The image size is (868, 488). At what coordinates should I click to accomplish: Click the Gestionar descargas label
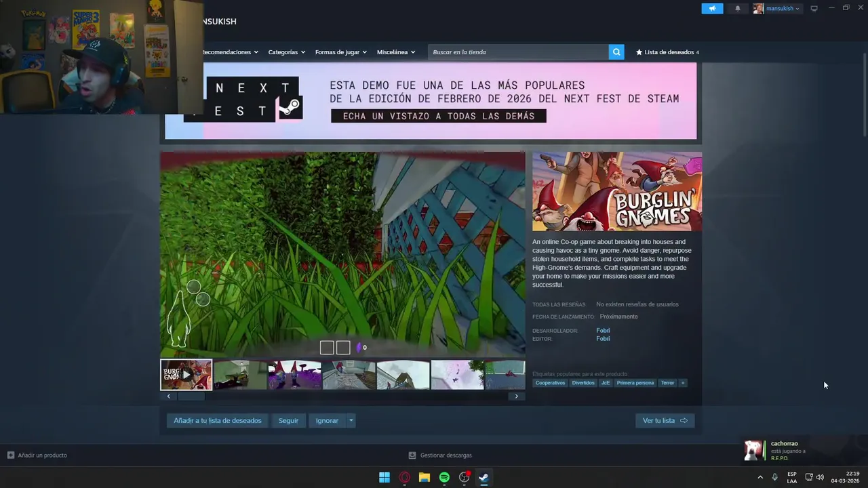pos(446,455)
